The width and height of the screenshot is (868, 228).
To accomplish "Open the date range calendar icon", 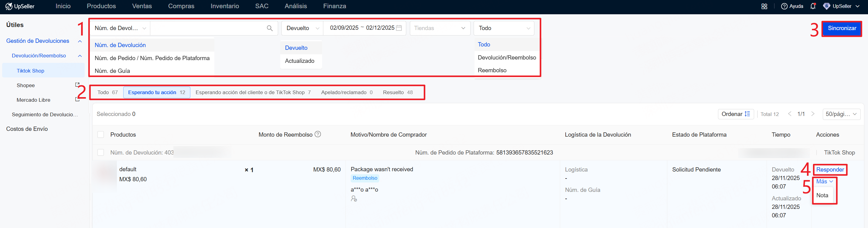I will tap(399, 28).
